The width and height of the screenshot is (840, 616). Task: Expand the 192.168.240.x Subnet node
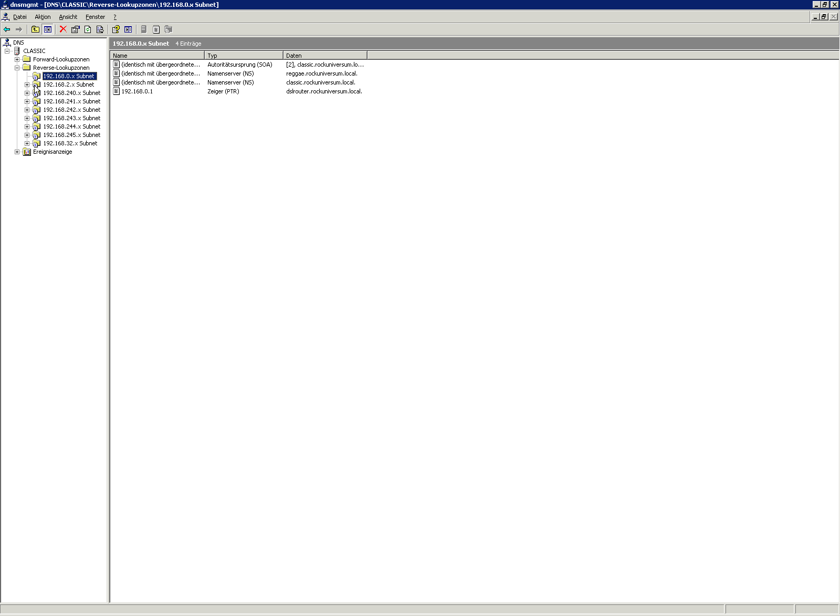click(x=27, y=93)
